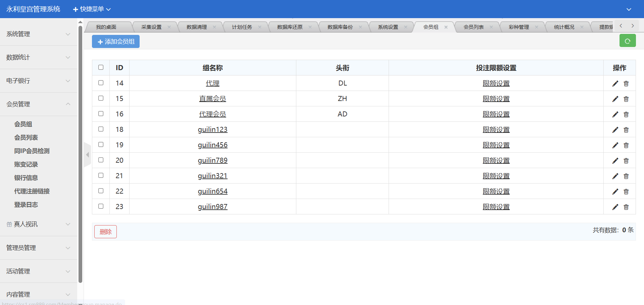644x305 pixels.
Task: Open 账变记录 in the sidebar menu
Action: point(26,164)
